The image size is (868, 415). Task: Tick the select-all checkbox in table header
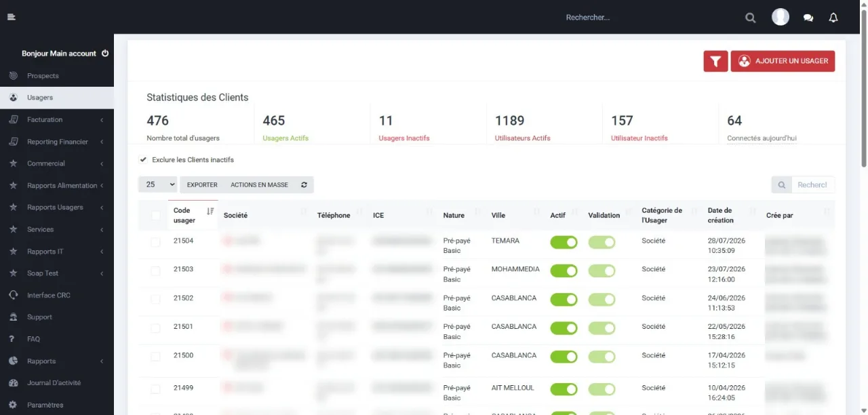point(155,216)
